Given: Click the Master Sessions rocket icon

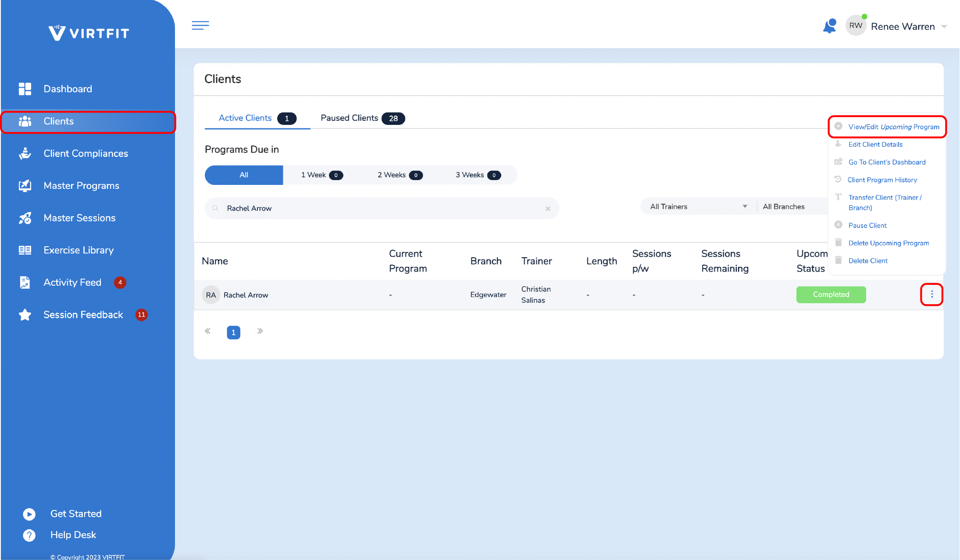Looking at the screenshot, I should (x=25, y=218).
